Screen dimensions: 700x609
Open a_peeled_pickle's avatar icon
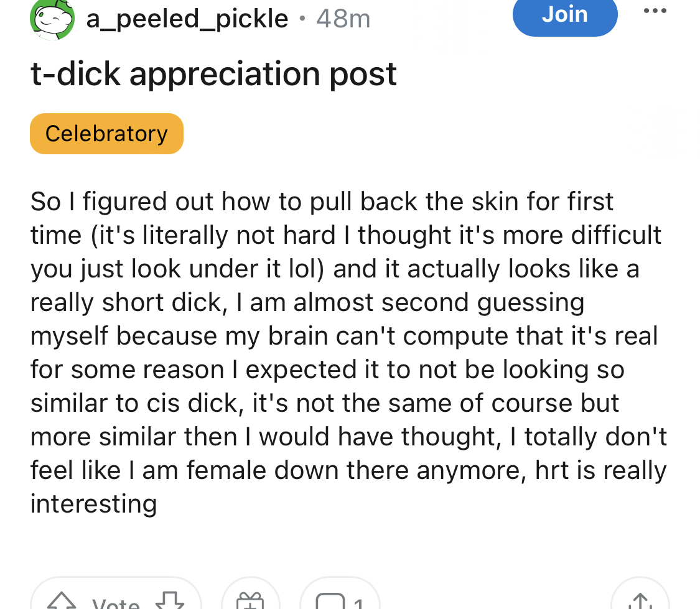click(52, 19)
